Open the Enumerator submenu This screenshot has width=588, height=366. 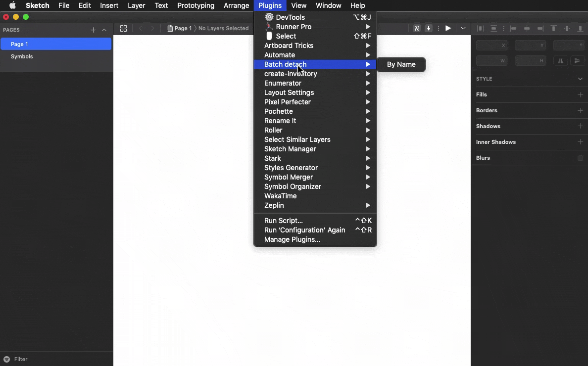[x=315, y=83]
